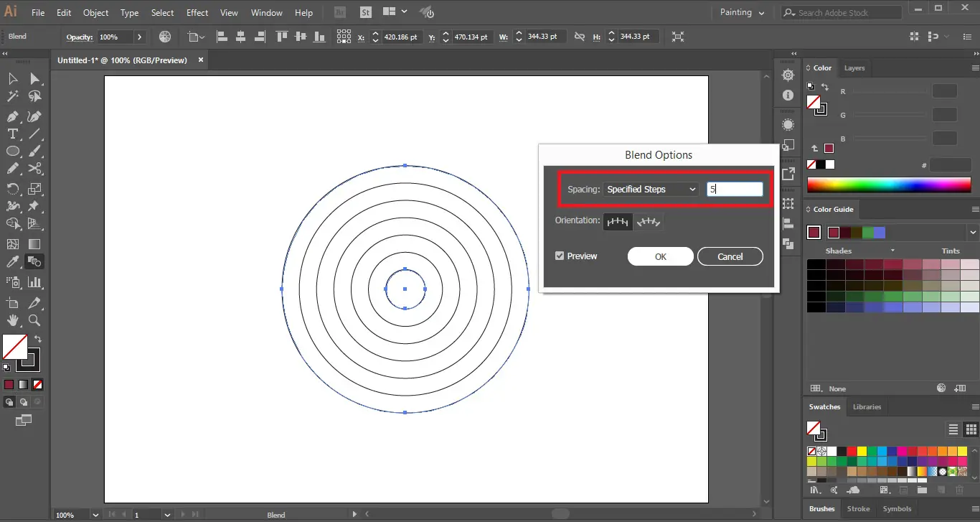The width and height of the screenshot is (980, 522).
Task: Switch to the Layers tab
Action: (x=854, y=68)
